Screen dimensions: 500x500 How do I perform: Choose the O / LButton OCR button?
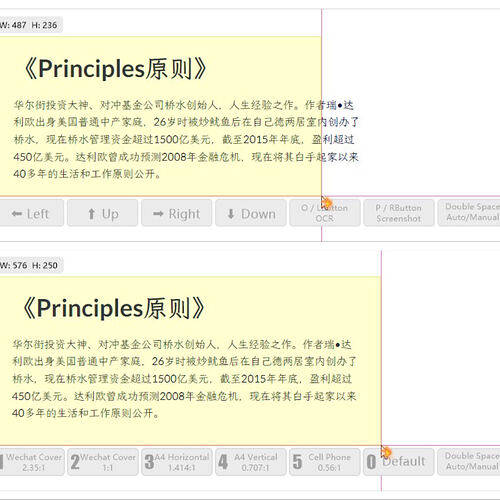click(325, 213)
